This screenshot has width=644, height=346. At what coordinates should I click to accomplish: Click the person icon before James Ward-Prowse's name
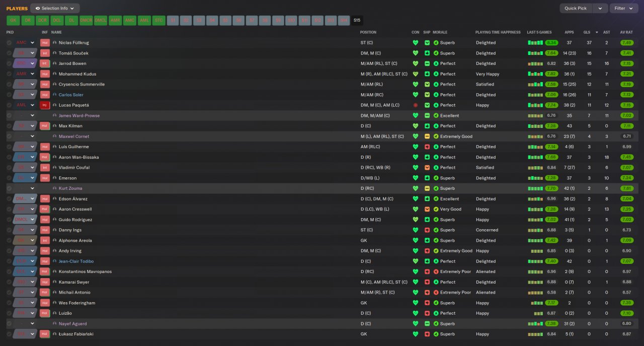click(55, 115)
